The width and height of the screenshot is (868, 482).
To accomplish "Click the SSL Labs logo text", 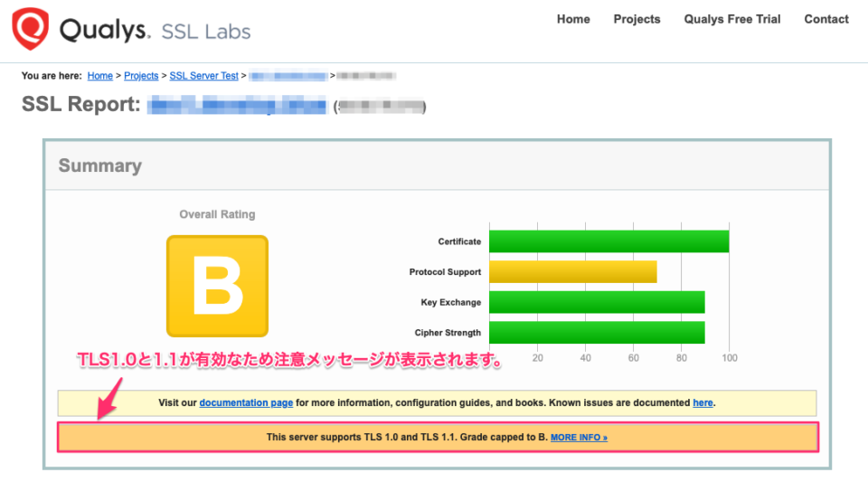I will [x=205, y=32].
